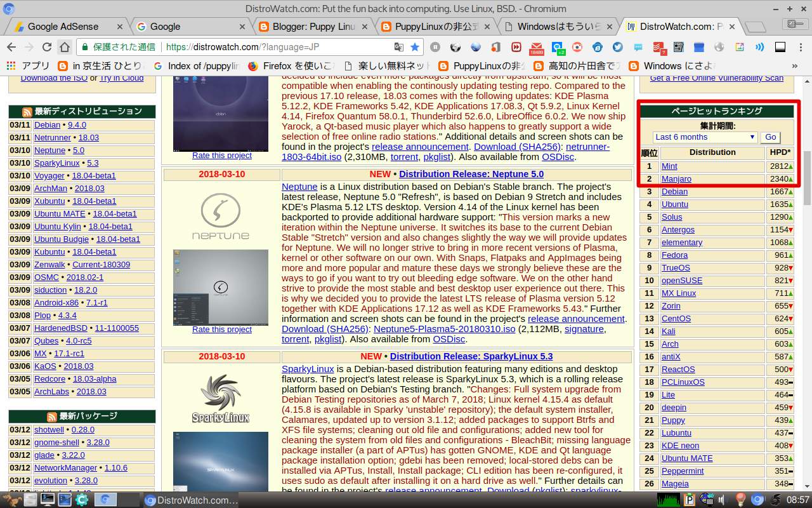Click the red light bulb tray icon

click(740, 500)
